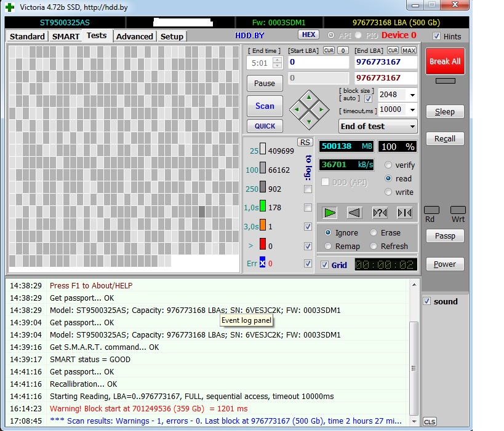Select the Erase option

(373, 232)
